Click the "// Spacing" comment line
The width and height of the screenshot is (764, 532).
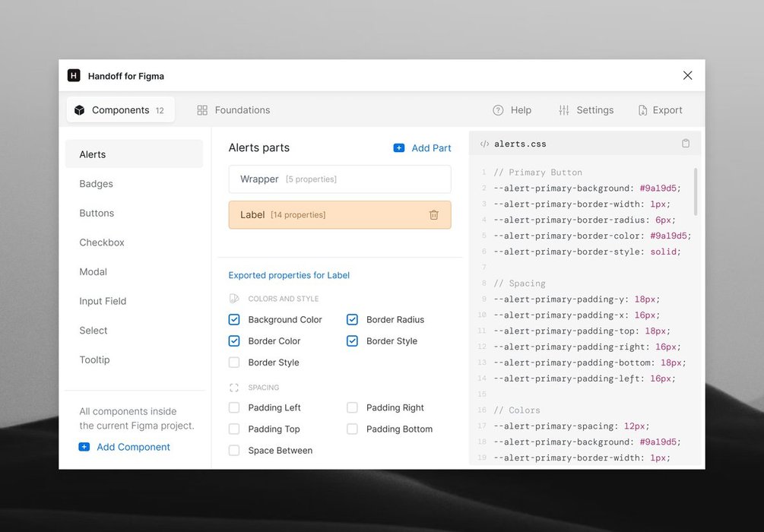519,283
